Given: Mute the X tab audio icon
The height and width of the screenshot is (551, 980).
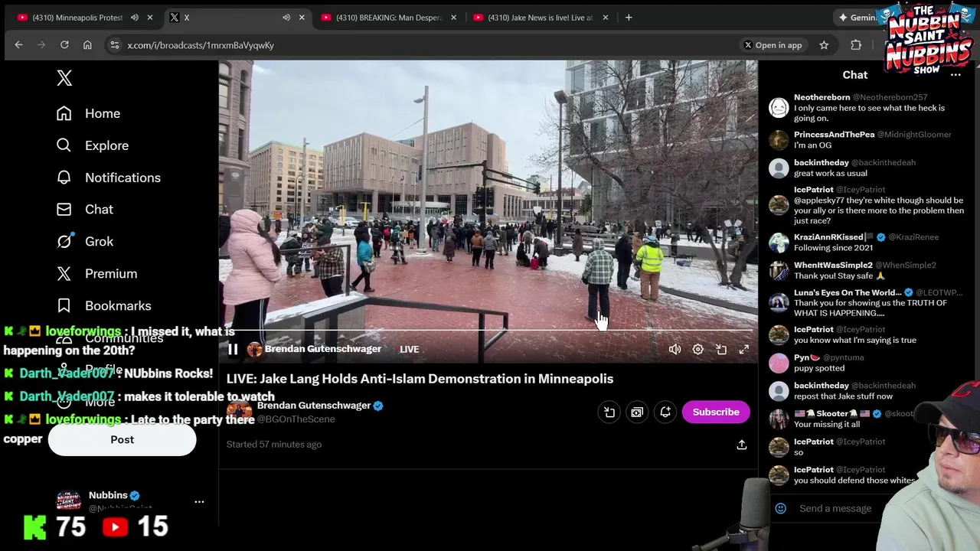Looking at the screenshot, I should pyautogui.click(x=286, y=18).
